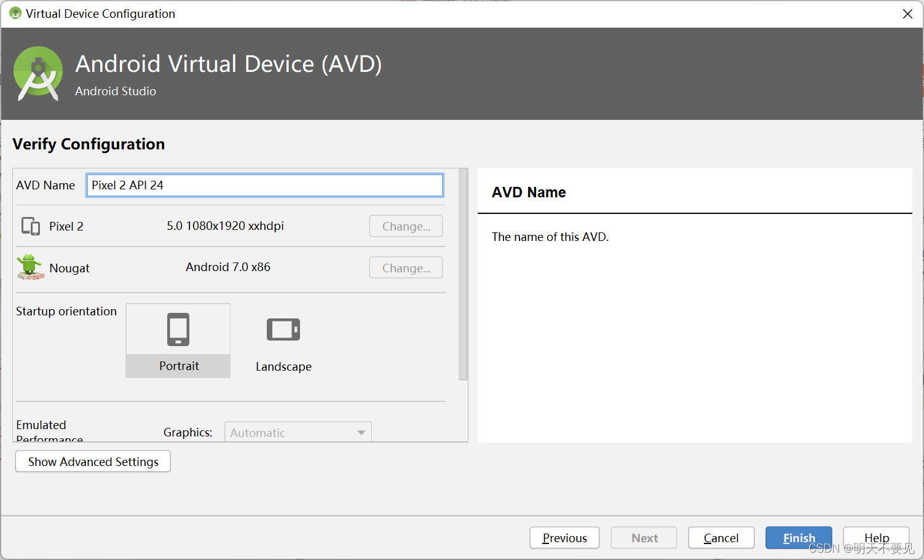Click 'The name of this AVD.' description
The image size is (924, 560).
click(550, 237)
